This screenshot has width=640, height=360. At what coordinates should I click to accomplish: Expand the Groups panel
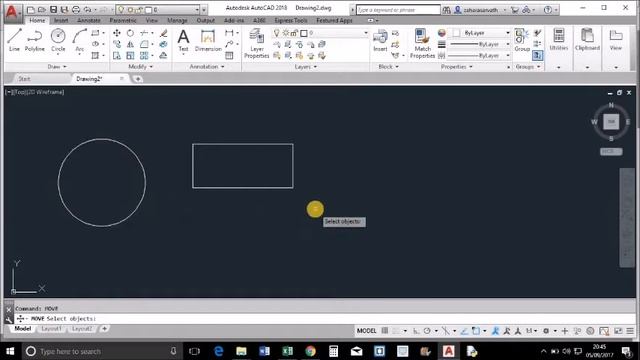click(x=528, y=67)
